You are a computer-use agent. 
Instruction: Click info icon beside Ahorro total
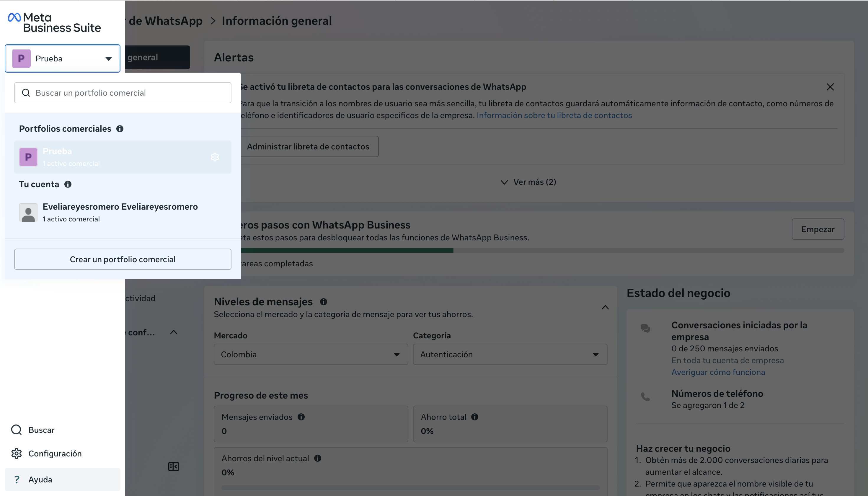pyautogui.click(x=475, y=417)
